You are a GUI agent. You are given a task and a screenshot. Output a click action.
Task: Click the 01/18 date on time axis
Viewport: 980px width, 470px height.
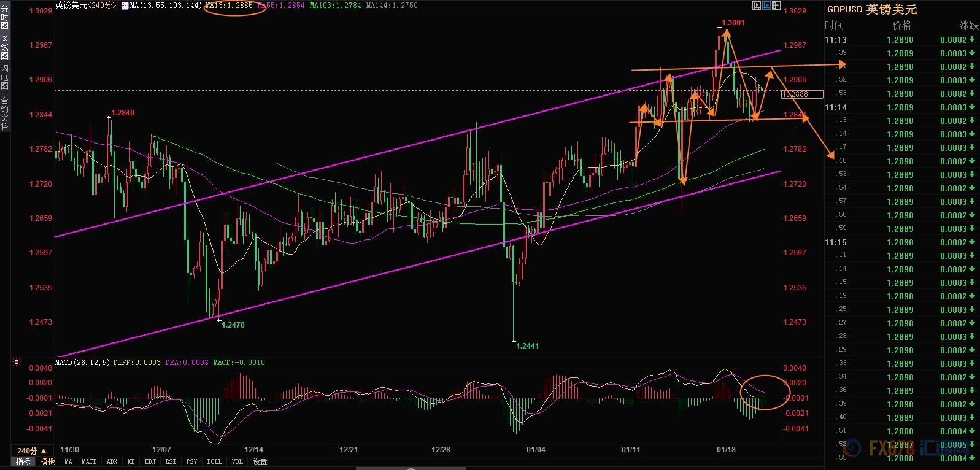726,450
